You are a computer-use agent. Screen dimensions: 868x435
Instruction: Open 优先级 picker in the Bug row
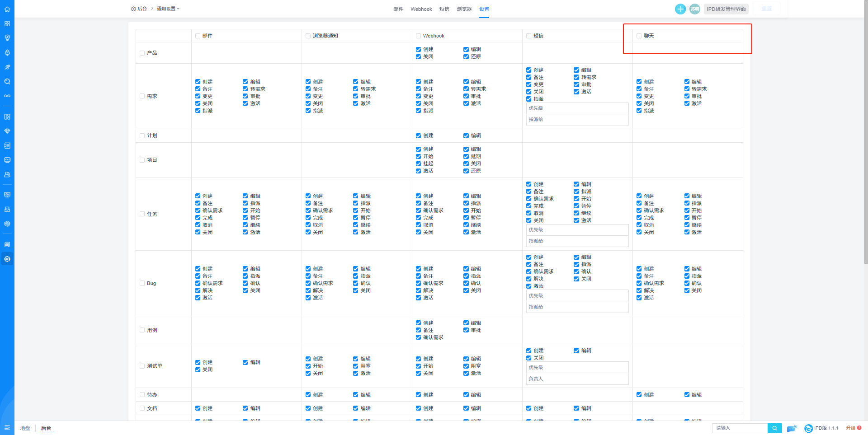click(577, 296)
